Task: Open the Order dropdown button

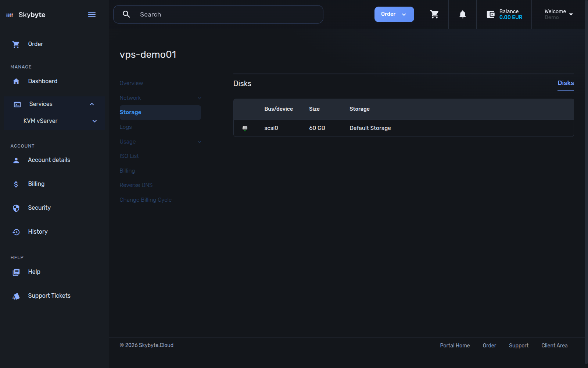Action: (x=394, y=14)
